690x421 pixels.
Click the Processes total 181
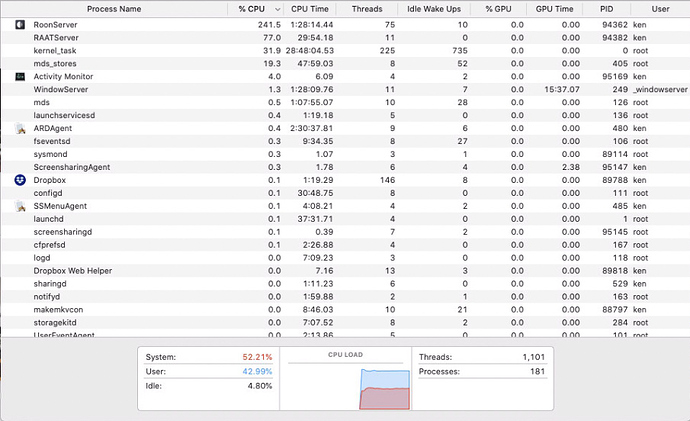(x=537, y=372)
